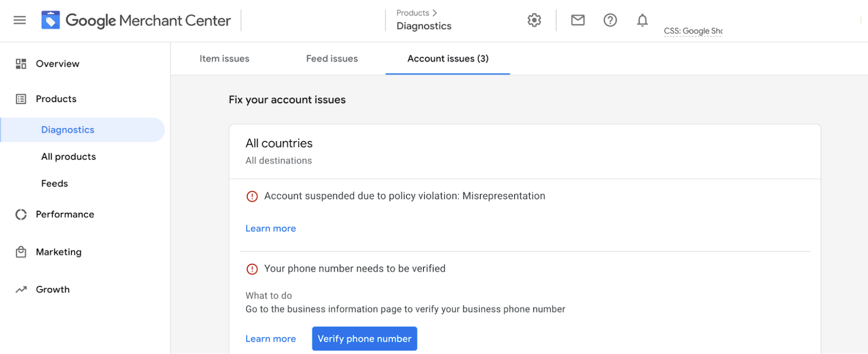Open Learn more under Misrepresentation suspension

click(271, 229)
